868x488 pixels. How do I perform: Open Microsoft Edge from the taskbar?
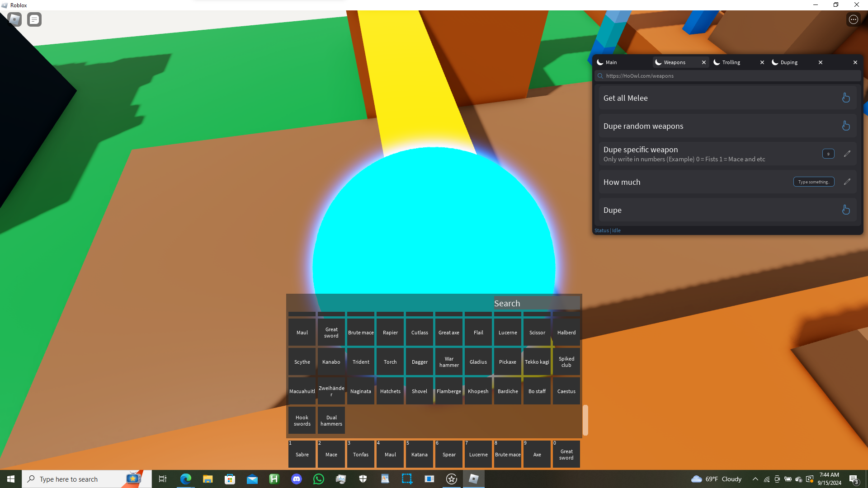tap(185, 479)
